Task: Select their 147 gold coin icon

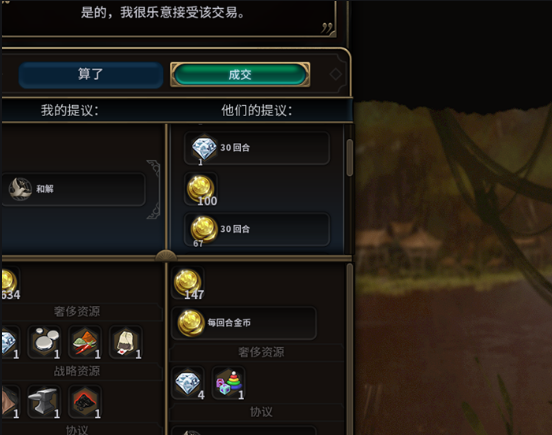Action: (188, 283)
